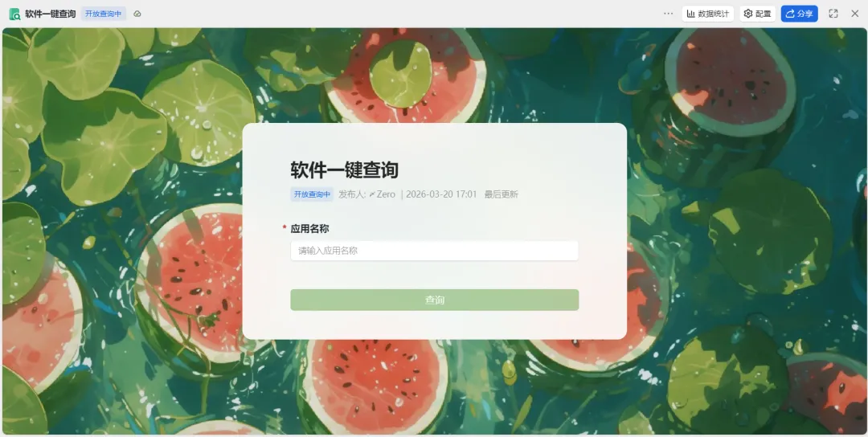Click the 应用名称 field label
The height and width of the screenshot is (437, 868).
[x=310, y=228]
